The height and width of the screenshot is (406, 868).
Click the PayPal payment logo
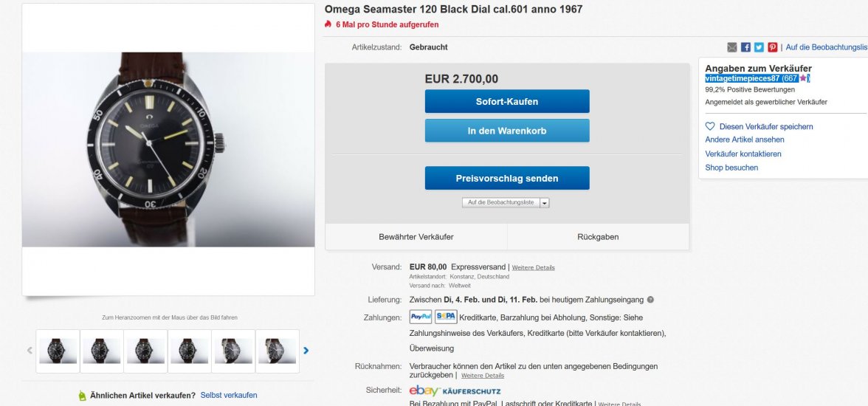(421, 317)
